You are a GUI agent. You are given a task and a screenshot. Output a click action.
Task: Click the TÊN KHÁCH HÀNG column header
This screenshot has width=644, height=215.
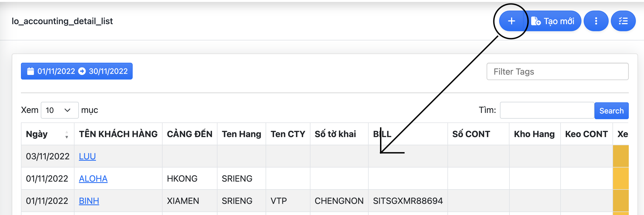pyautogui.click(x=118, y=134)
